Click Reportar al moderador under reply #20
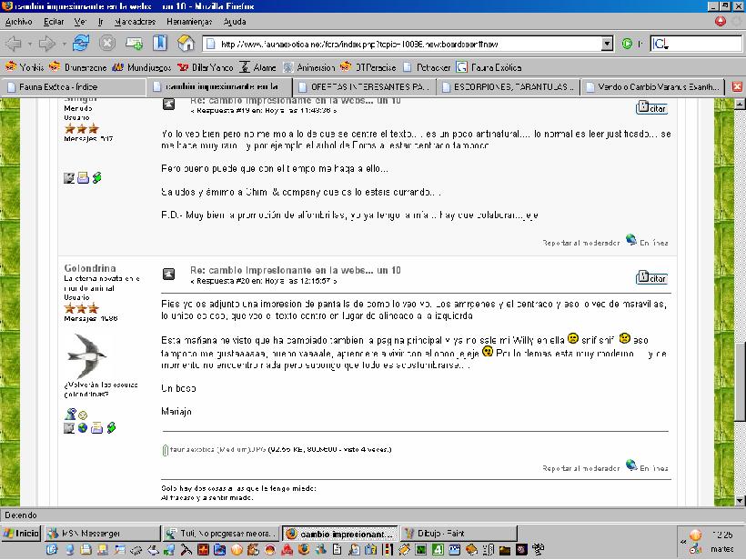 click(581, 468)
